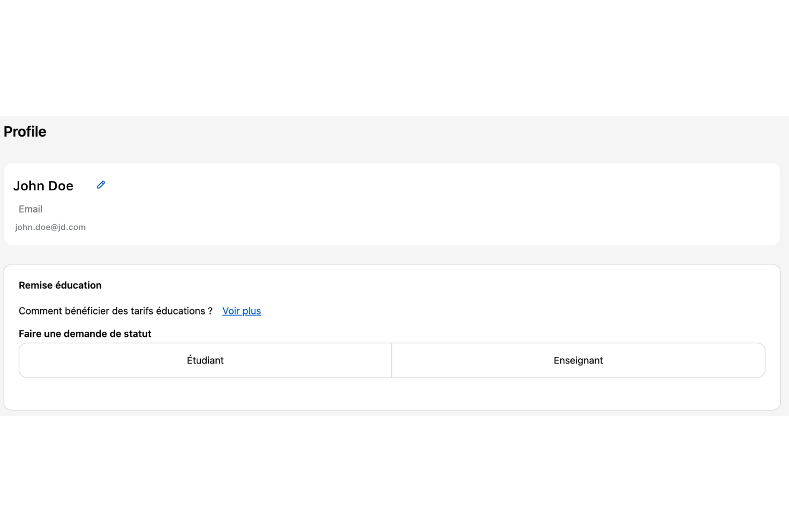This screenshot has width=789, height=532.
Task: Choose the Enseignant status option
Action: point(578,360)
